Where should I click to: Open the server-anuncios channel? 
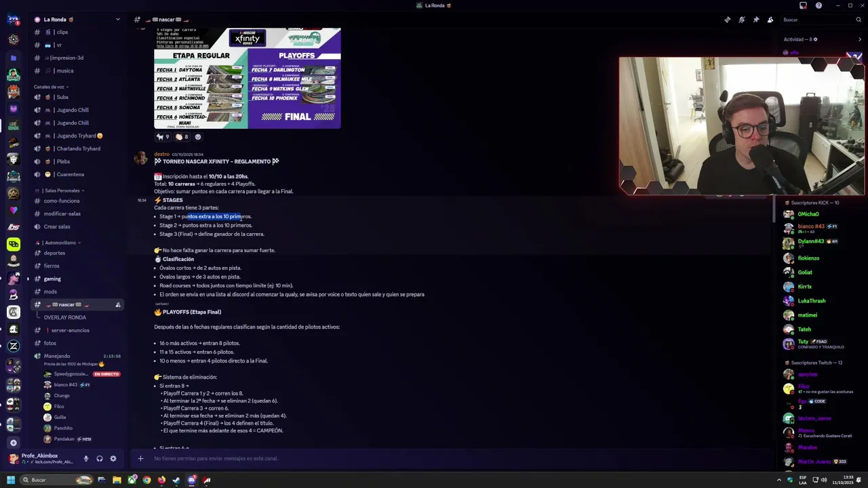click(78, 330)
